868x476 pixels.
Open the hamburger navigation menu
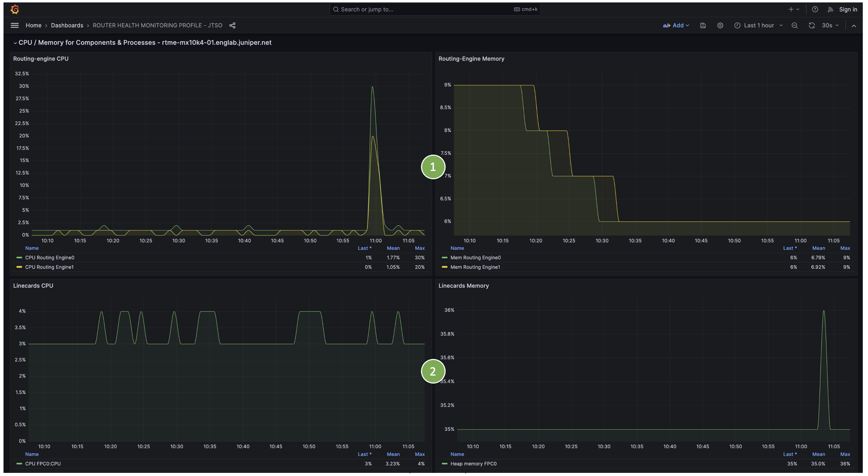[15, 25]
